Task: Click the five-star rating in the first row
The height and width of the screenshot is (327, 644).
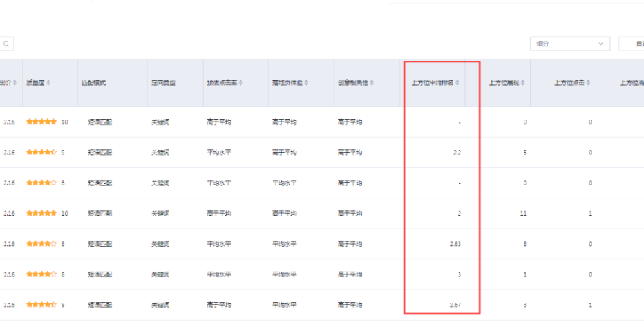Action: click(42, 122)
